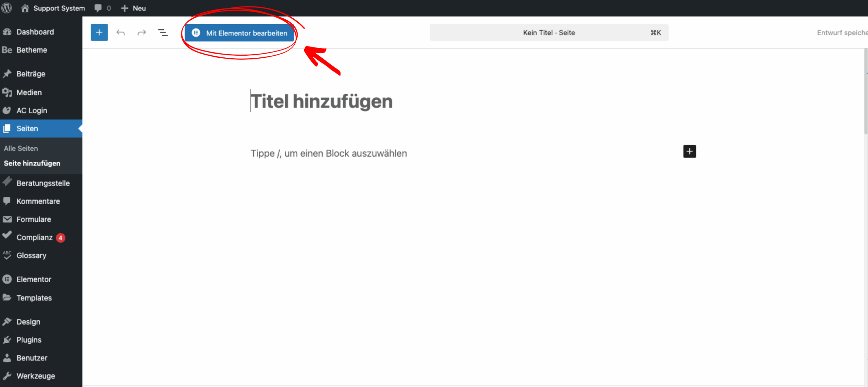This screenshot has height=387, width=868.
Task: Open the Templates folder icon in sidebar
Action: 7,297
